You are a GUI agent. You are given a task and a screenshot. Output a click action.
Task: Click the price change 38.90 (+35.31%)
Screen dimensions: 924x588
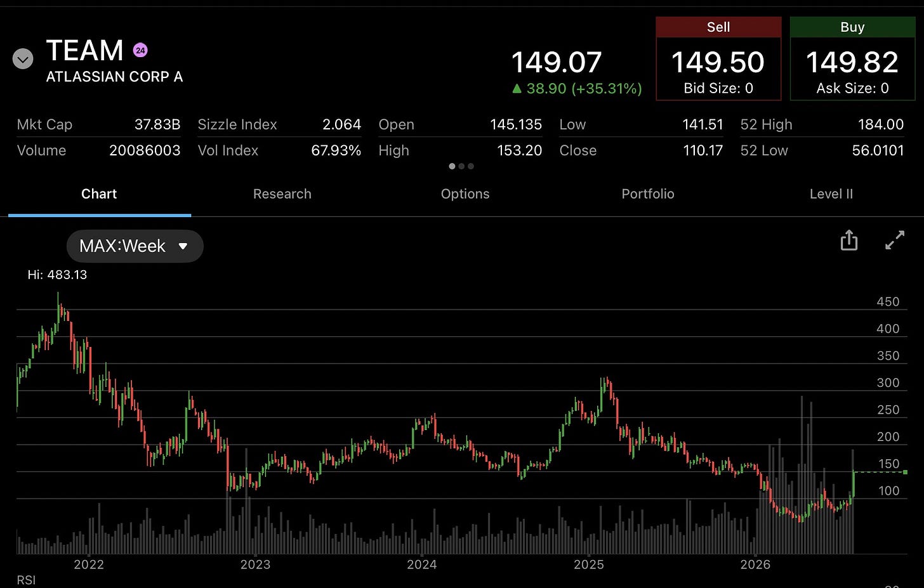click(577, 89)
